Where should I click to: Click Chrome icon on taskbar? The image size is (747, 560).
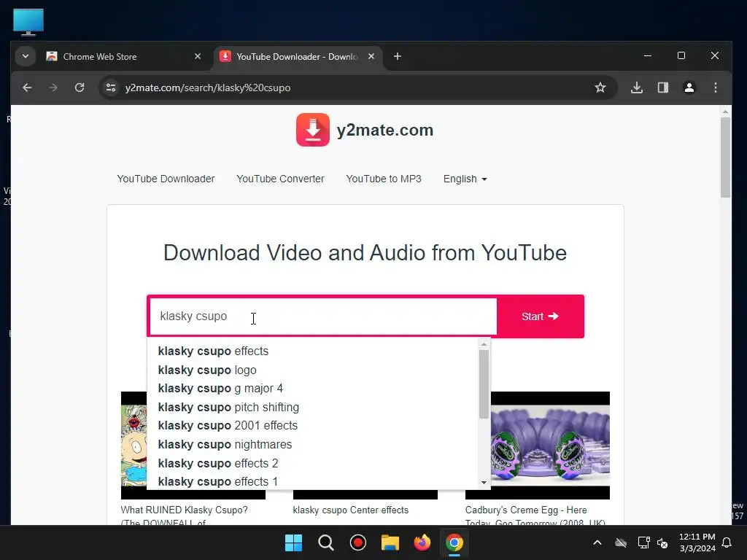tap(454, 542)
